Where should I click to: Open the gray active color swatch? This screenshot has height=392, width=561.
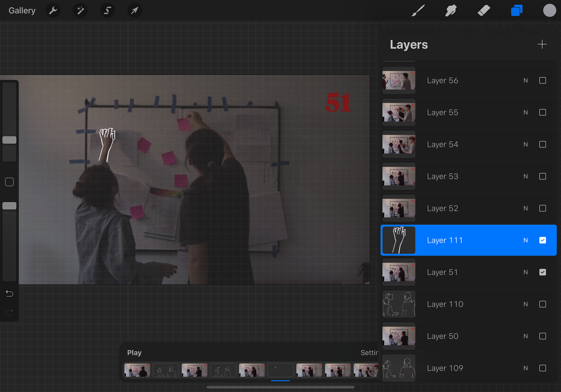point(549,11)
